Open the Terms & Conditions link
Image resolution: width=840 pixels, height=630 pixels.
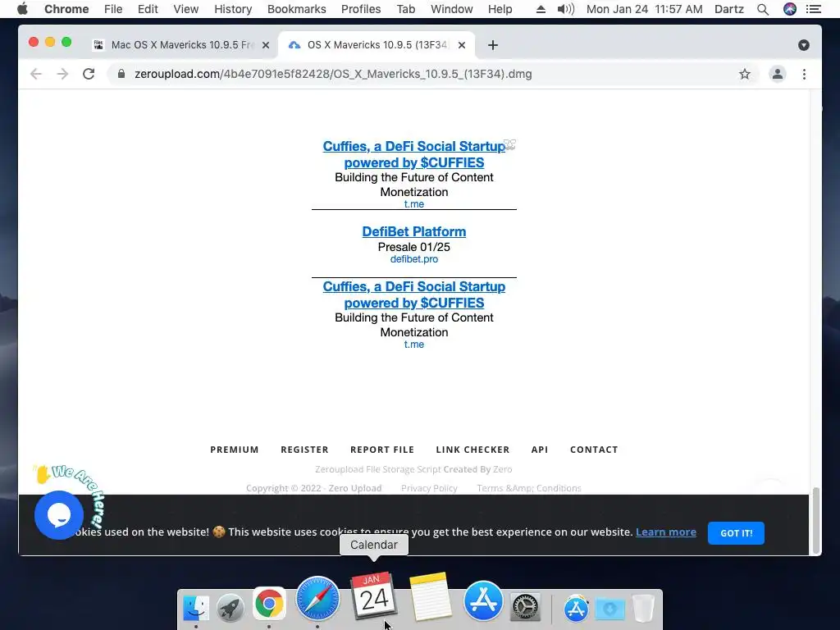tap(529, 488)
